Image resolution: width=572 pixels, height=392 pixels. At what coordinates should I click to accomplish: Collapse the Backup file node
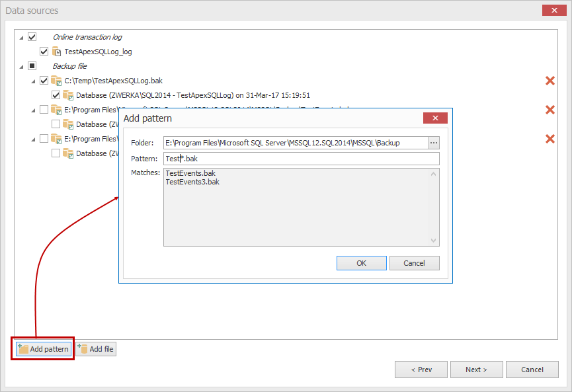[x=22, y=65]
